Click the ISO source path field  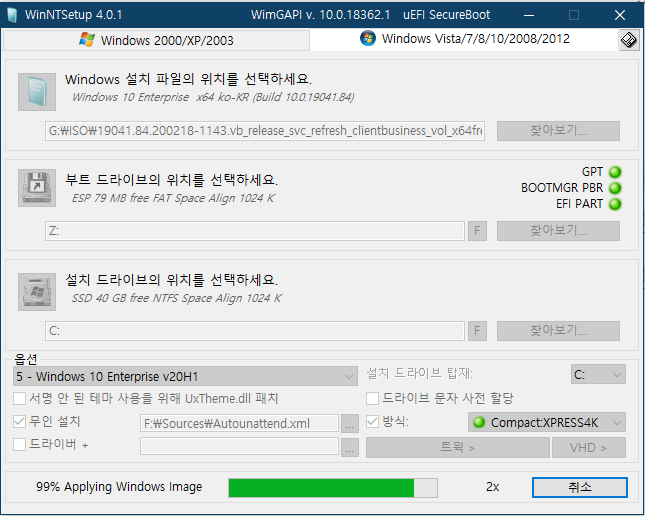tap(265, 131)
